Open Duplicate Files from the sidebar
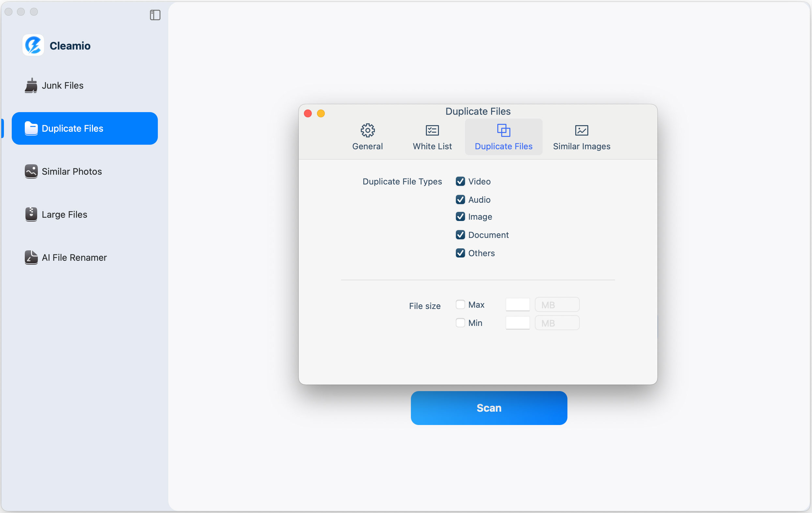Image resolution: width=812 pixels, height=513 pixels. click(72, 128)
